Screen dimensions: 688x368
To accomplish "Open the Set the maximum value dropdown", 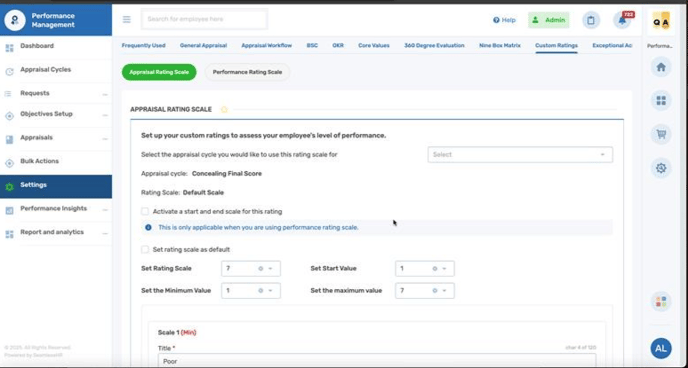I will click(424, 291).
